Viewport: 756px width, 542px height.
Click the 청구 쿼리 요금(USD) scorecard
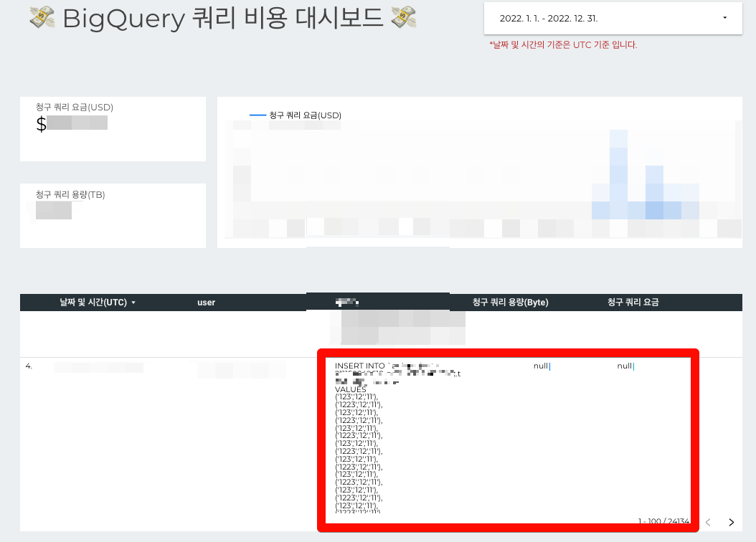(x=113, y=129)
